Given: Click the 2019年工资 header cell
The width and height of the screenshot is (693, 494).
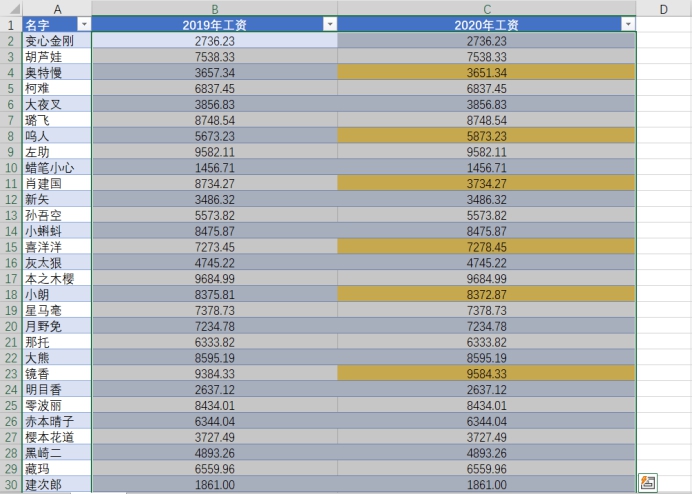Looking at the screenshot, I should point(215,25).
